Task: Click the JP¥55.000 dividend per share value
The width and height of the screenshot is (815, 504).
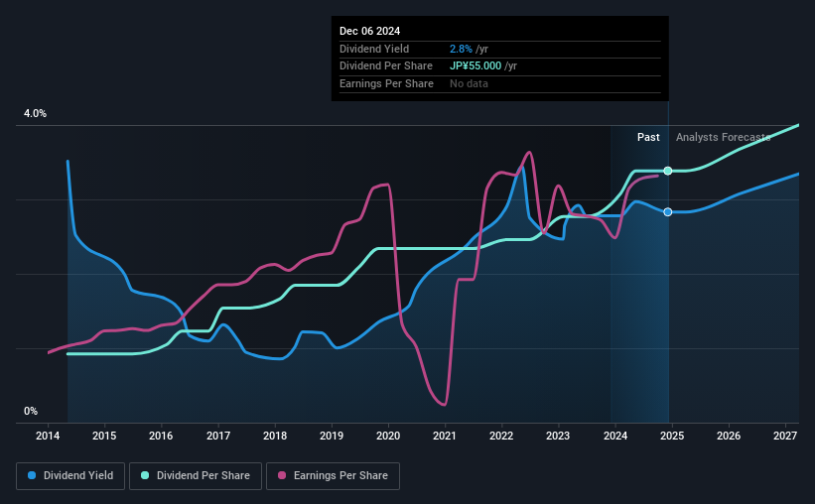Action: click(475, 66)
